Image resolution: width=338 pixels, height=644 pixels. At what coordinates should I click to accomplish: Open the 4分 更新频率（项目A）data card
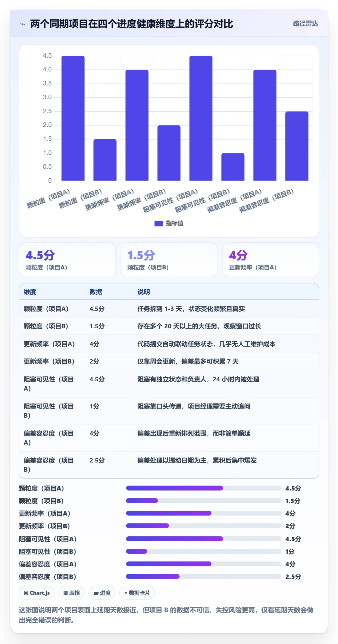271,260
